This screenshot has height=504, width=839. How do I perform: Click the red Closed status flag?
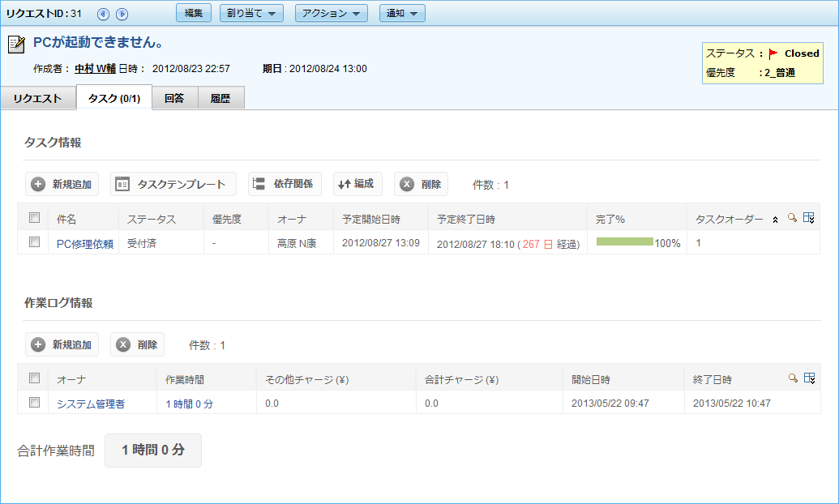point(773,53)
